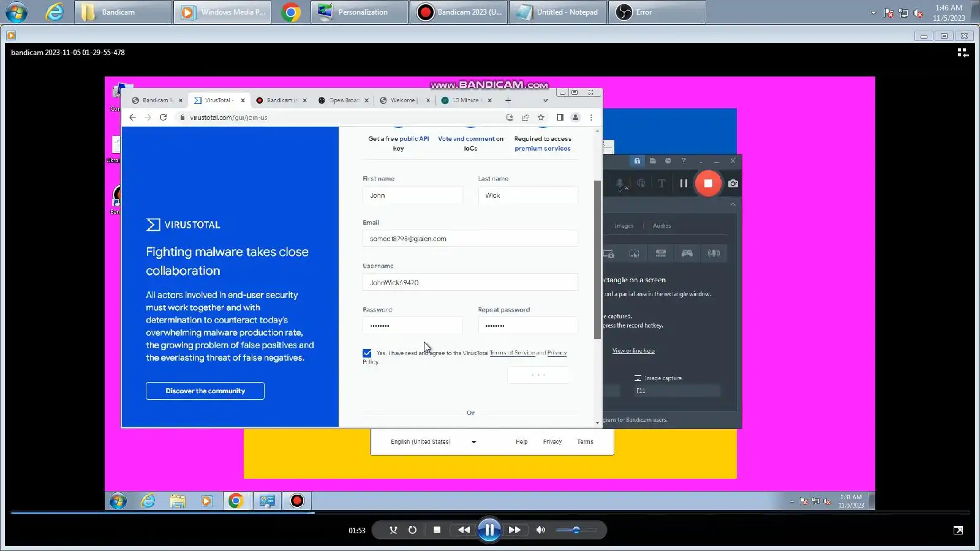Open the premium services link

click(x=543, y=149)
